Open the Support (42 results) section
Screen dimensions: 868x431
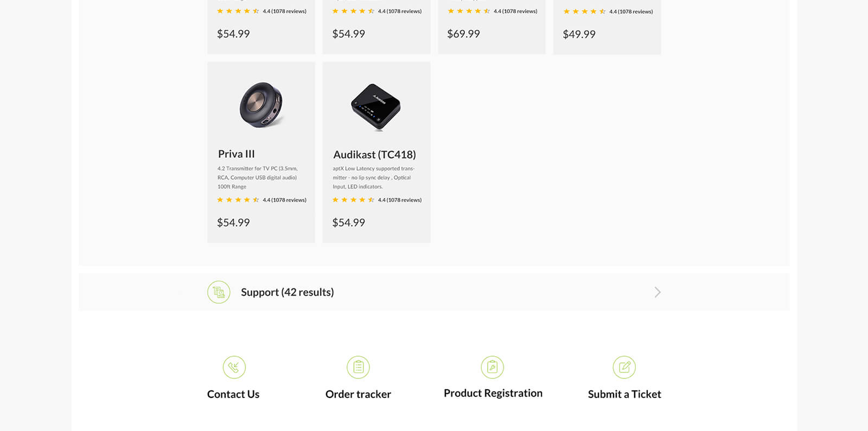click(x=288, y=292)
